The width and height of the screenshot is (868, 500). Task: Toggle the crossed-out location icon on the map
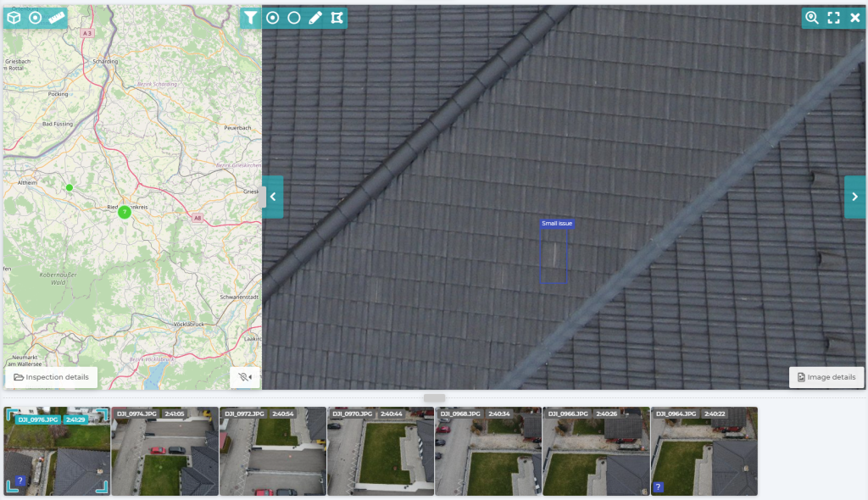[245, 377]
